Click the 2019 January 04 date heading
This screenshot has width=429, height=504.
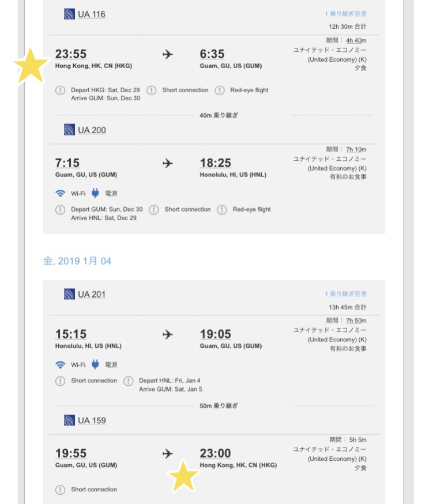tap(77, 261)
